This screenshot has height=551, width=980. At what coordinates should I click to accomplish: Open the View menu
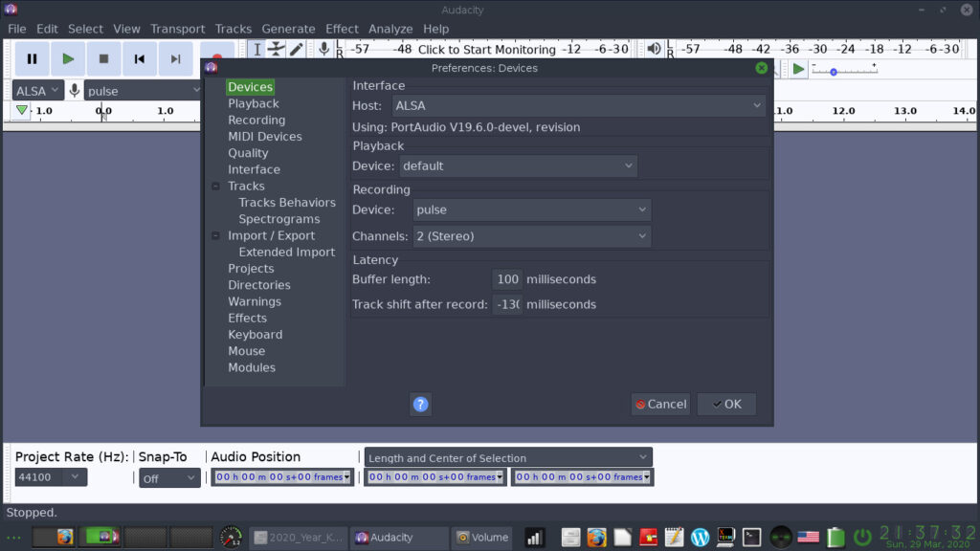(126, 29)
